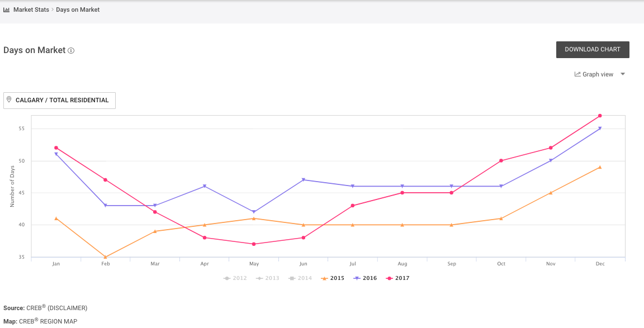Viewport: 644px width, 328px height.
Task: Click the 2017 December data point
Action: pos(600,116)
